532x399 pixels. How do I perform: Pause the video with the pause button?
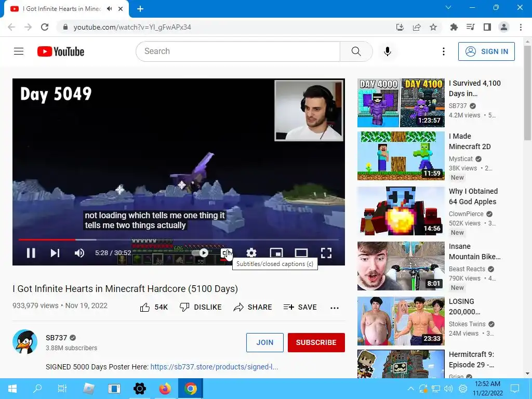click(31, 253)
